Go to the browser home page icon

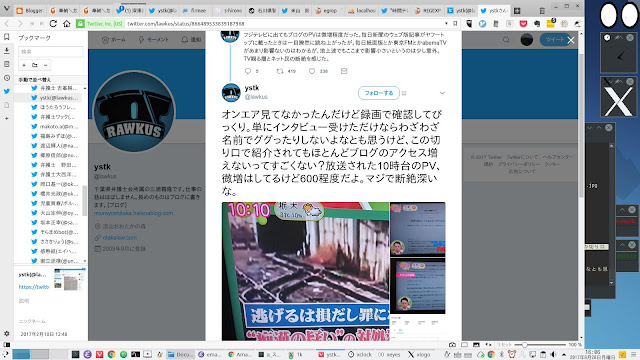(67, 24)
